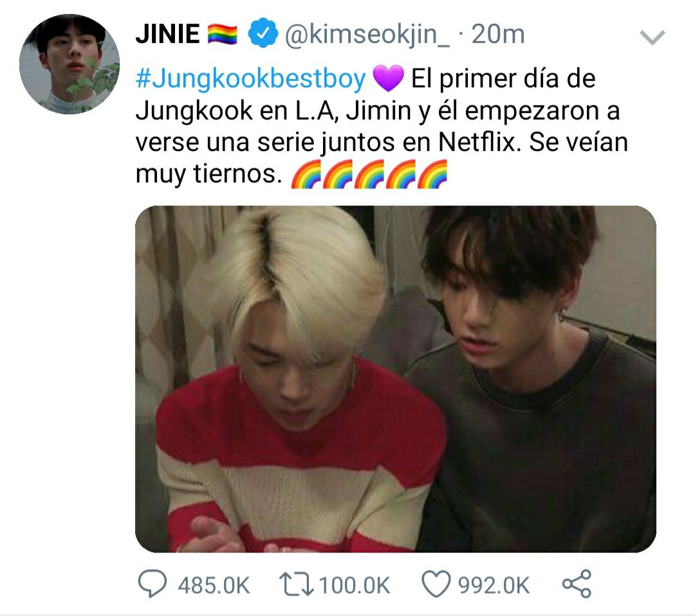The image size is (695, 616).
Task: Open the attached photo in the tweet
Action: pos(395,379)
